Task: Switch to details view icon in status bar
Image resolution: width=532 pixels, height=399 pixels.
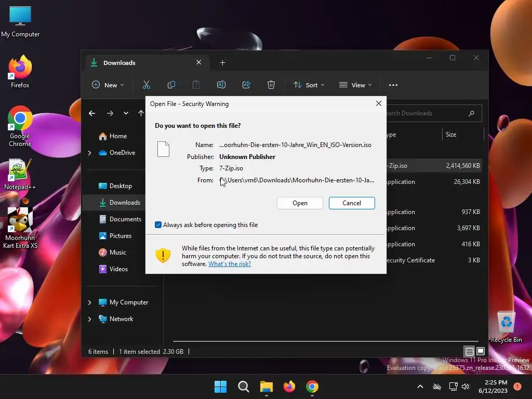Action: 469,351
